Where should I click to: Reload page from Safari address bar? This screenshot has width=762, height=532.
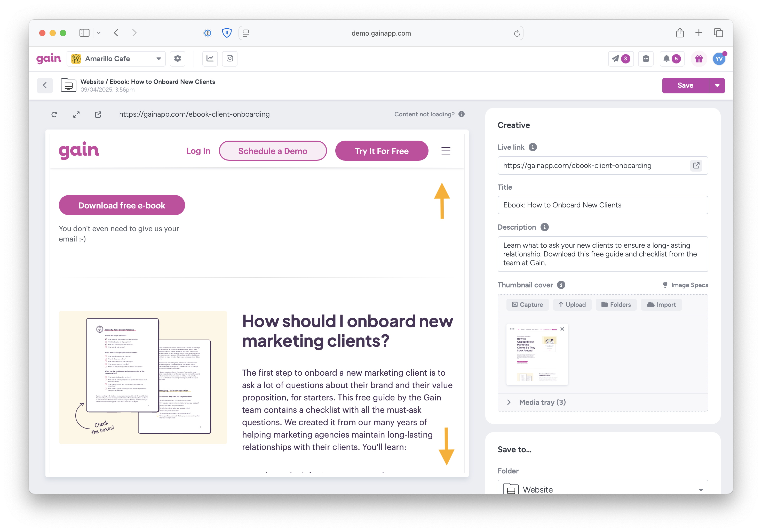click(x=517, y=33)
